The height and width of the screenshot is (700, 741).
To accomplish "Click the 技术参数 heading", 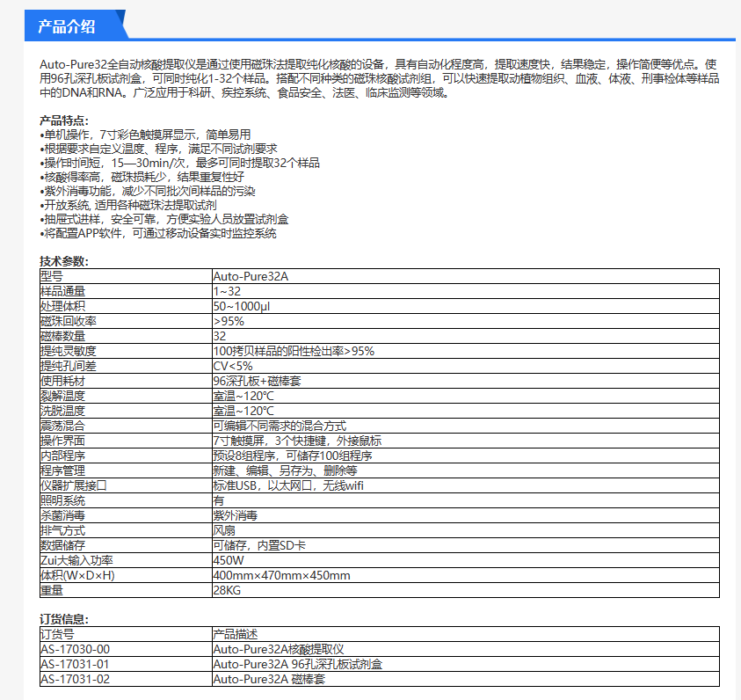I will [64, 261].
